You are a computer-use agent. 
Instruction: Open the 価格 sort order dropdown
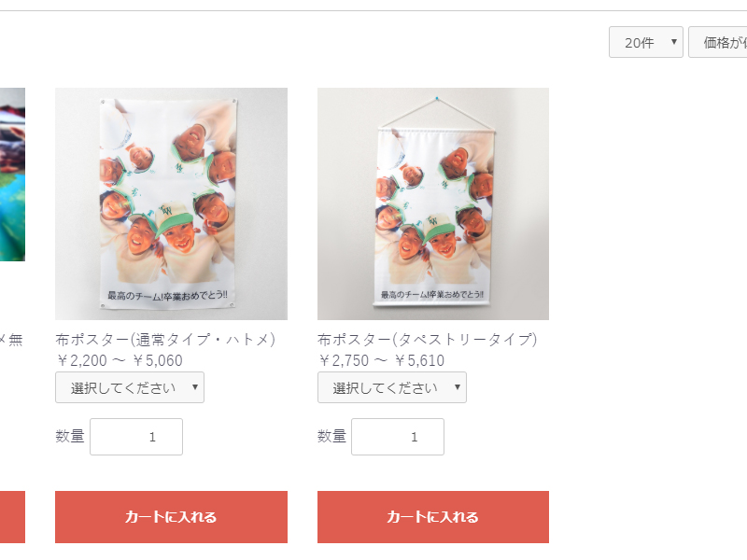[718, 42]
